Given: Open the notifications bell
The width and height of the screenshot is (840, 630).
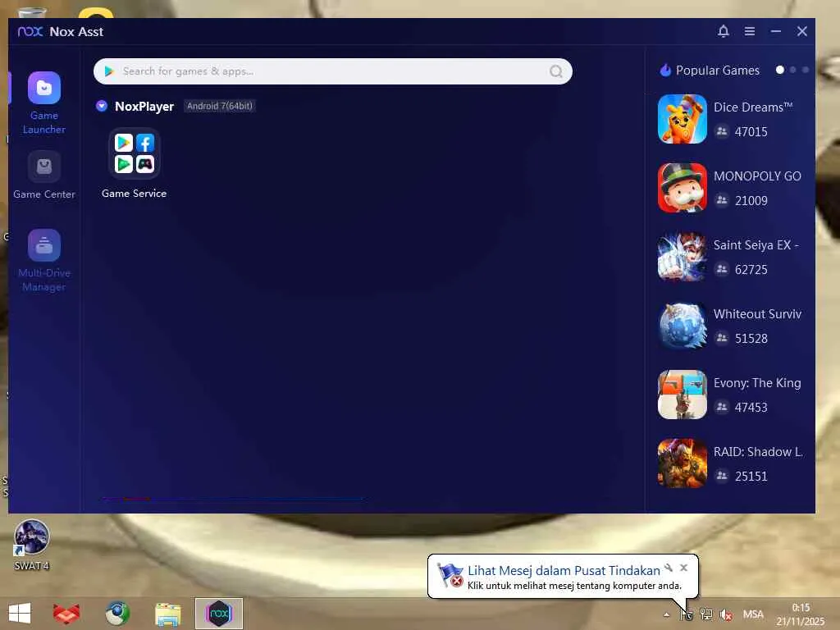Looking at the screenshot, I should (x=724, y=31).
